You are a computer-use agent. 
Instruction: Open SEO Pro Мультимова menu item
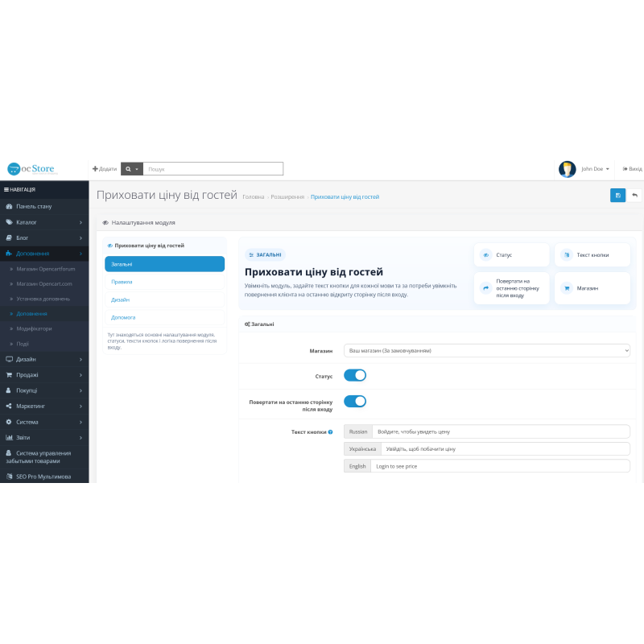(x=44, y=477)
